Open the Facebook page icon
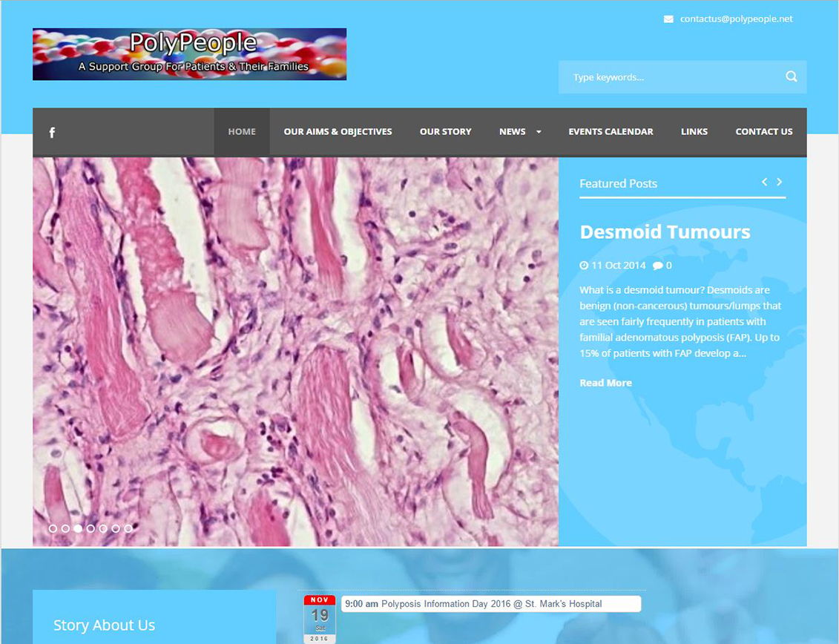839x644 pixels. coord(52,132)
